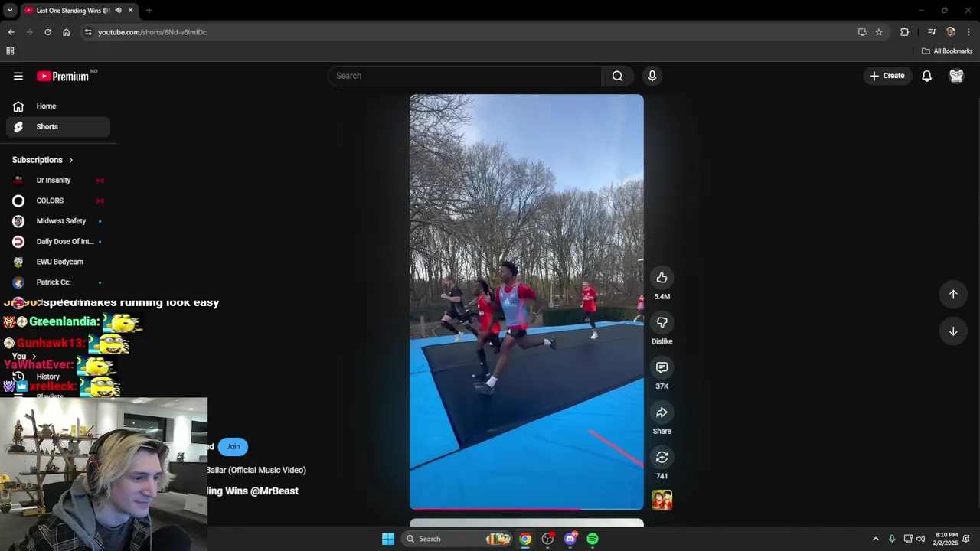This screenshot has width=980, height=551.
Task: Bookmark this page with the star
Action: [x=879, y=32]
